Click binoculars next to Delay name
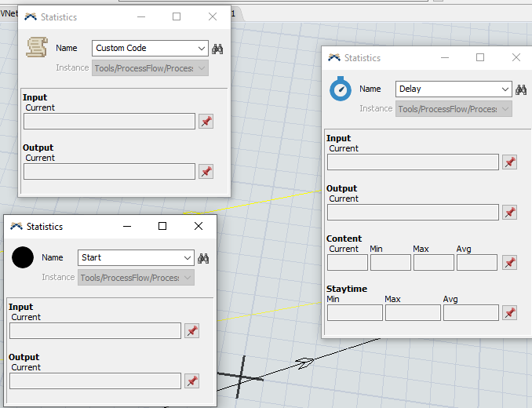 click(521, 89)
